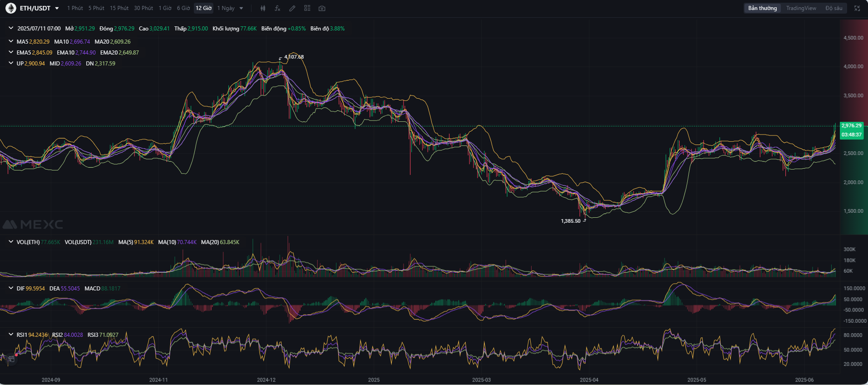Select the 1 Phút timeframe
Screen dimensions: 868x385
point(75,8)
